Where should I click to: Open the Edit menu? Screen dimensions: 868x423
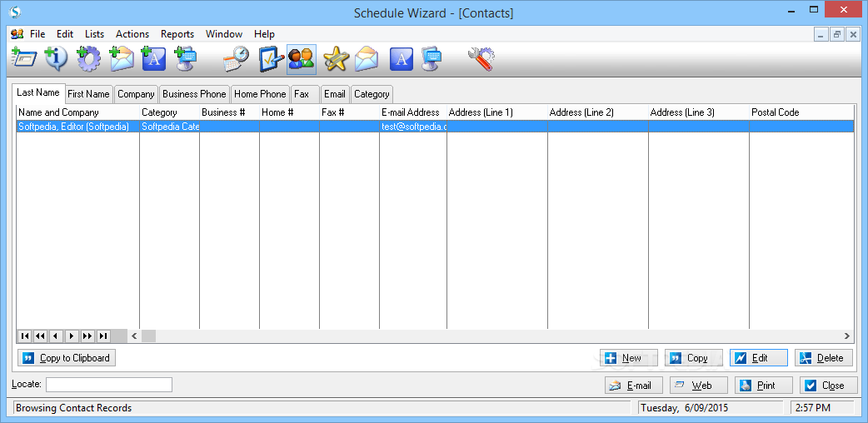(x=65, y=34)
